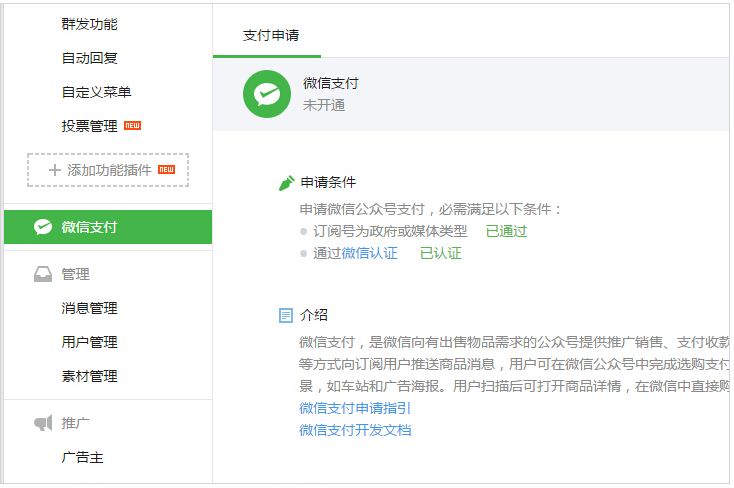Click the 介绍 heading
This screenshot has width=734, height=488.
click(x=314, y=315)
